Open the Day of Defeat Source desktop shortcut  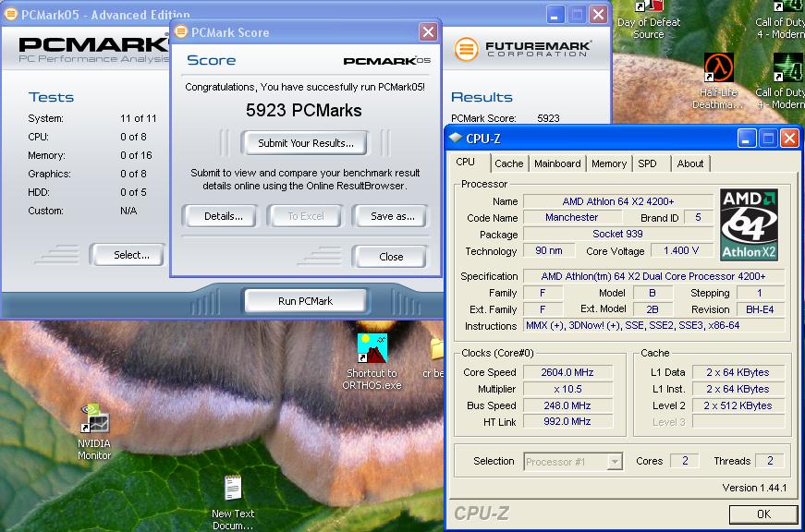(x=649, y=19)
